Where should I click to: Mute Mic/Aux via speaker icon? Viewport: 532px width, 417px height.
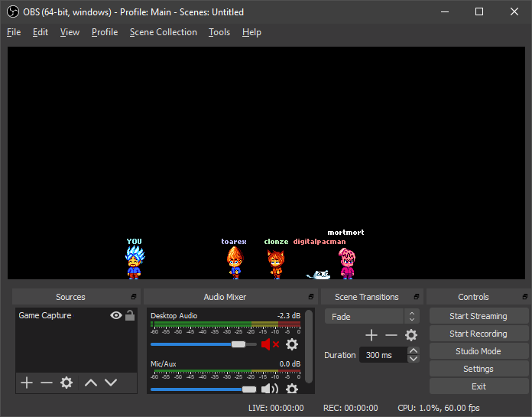pos(270,389)
